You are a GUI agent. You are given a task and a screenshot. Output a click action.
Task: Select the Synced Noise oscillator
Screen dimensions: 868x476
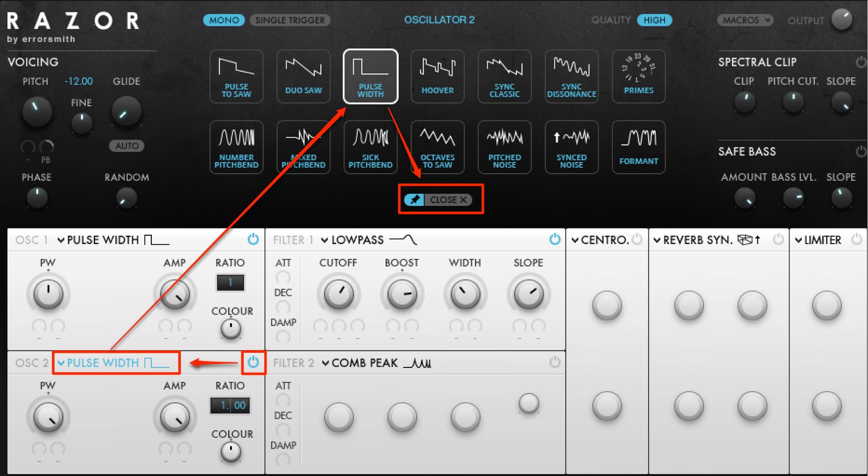[x=572, y=147]
